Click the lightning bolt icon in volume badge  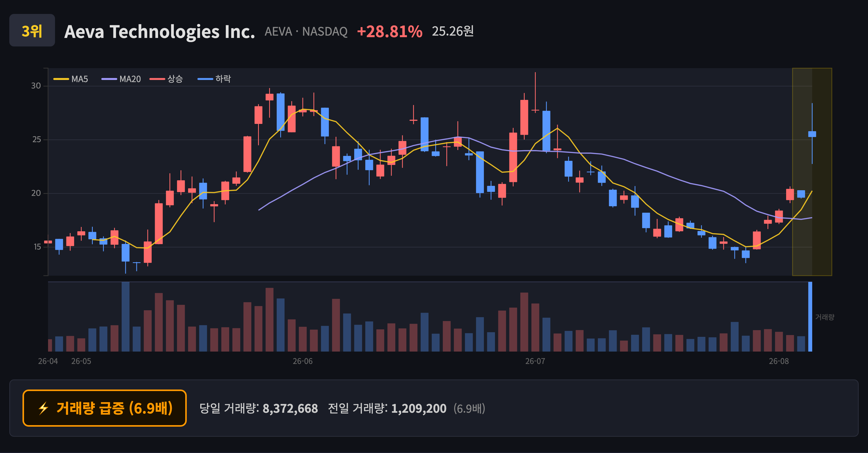click(43, 408)
